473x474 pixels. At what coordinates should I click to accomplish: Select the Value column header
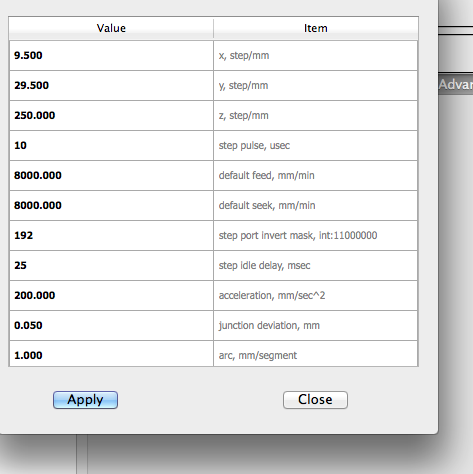111,28
